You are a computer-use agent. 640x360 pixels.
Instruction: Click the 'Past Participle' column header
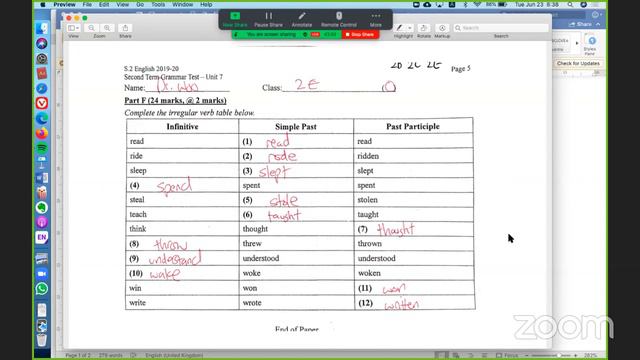pos(413,127)
